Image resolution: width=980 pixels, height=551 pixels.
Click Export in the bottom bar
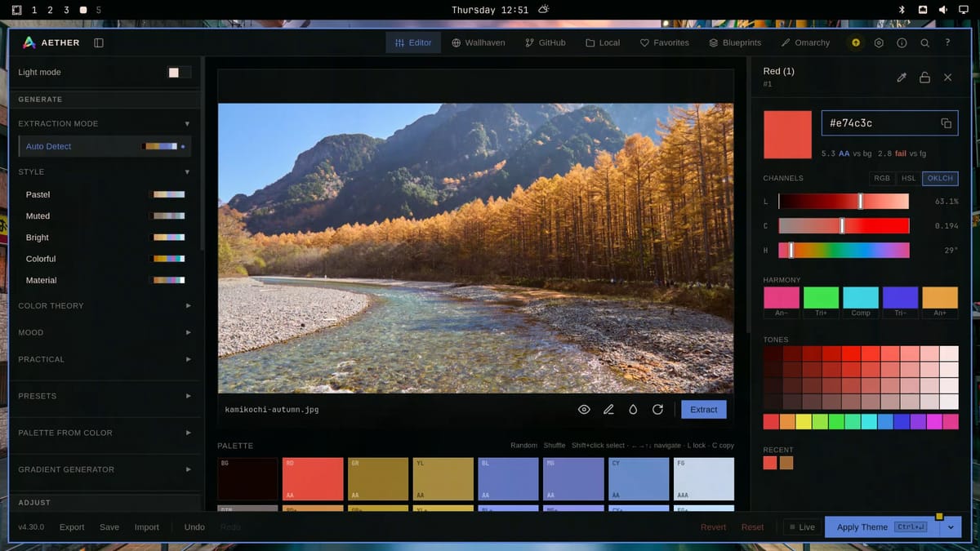pos(72,527)
